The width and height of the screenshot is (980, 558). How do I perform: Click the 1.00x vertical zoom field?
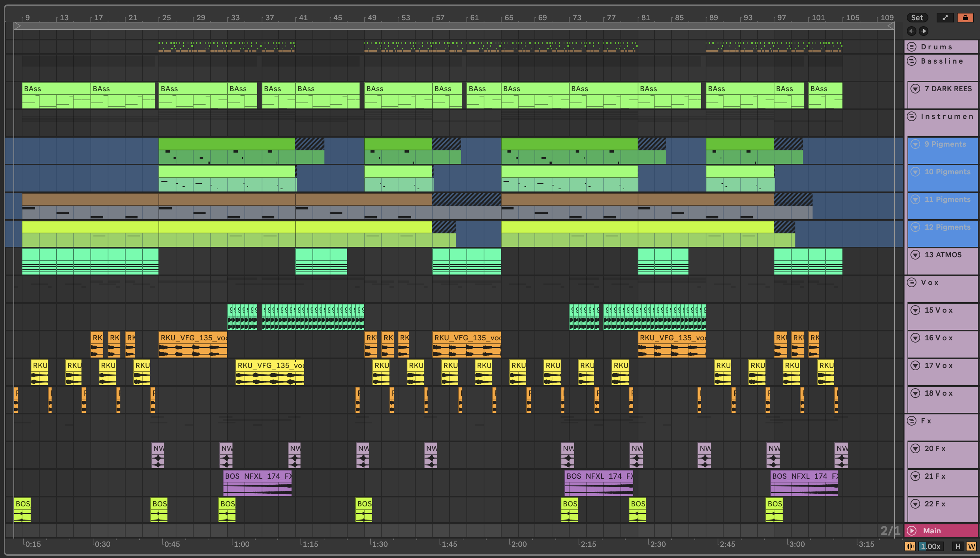pos(931,546)
